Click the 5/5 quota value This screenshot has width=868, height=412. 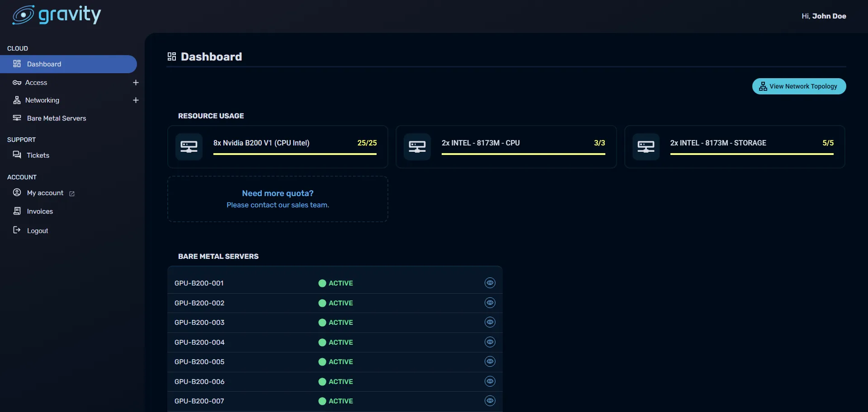[828, 143]
